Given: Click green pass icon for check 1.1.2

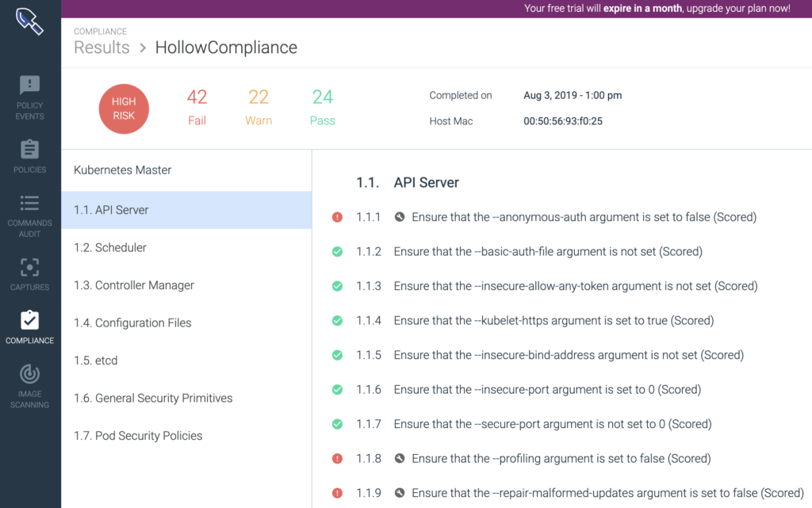Looking at the screenshot, I should click(337, 252).
